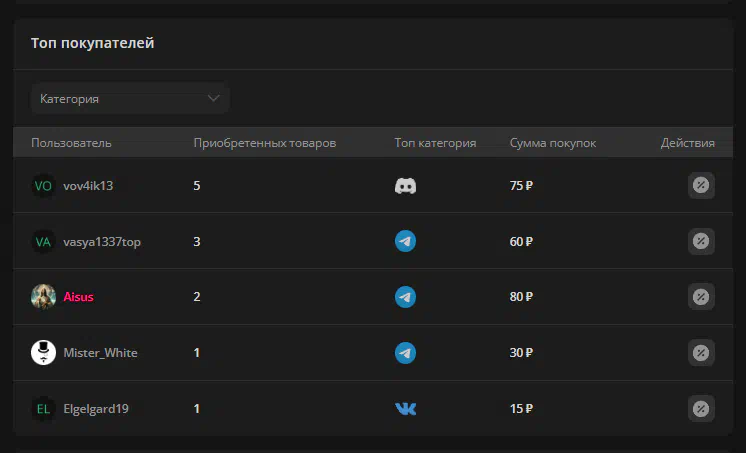The height and width of the screenshot is (453, 746).
Task: Click the Telegram icon in Mister_White row
Action: tap(405, 353)
